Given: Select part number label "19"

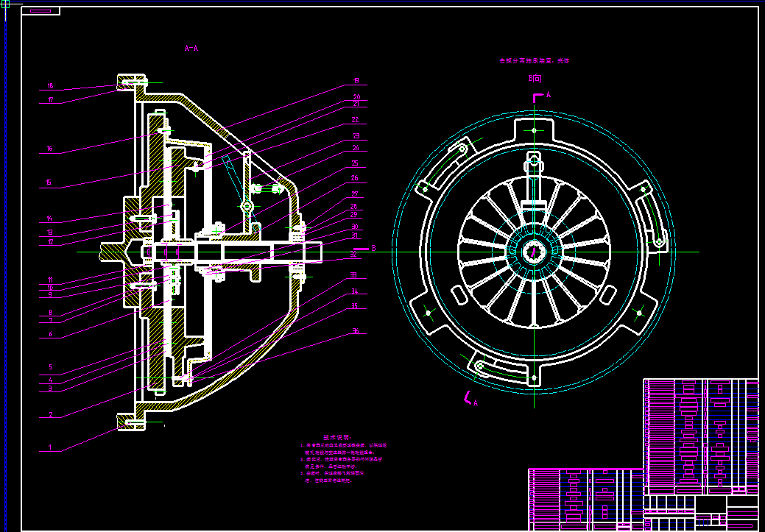Looking at the screenshot, I should pyautogui.click(x=356, y=80).
